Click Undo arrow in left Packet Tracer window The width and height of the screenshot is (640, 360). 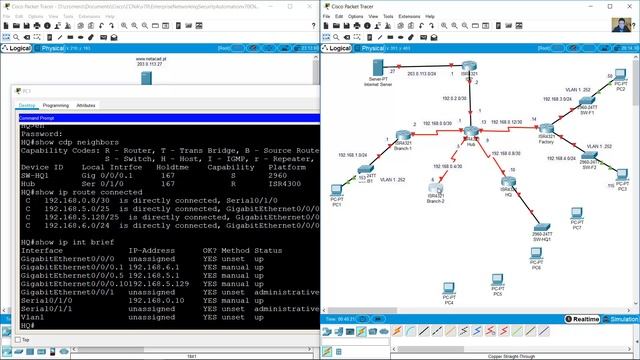click(x=101, y=26)
